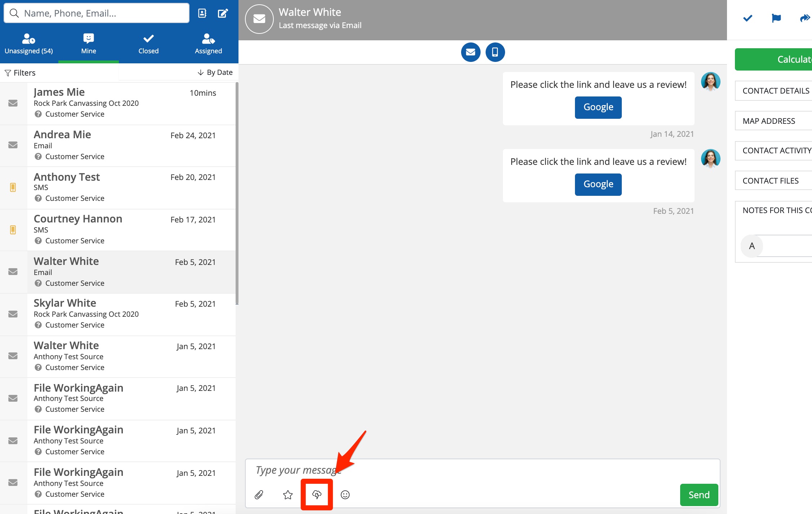Click the star favorites icon in composer

288,495
